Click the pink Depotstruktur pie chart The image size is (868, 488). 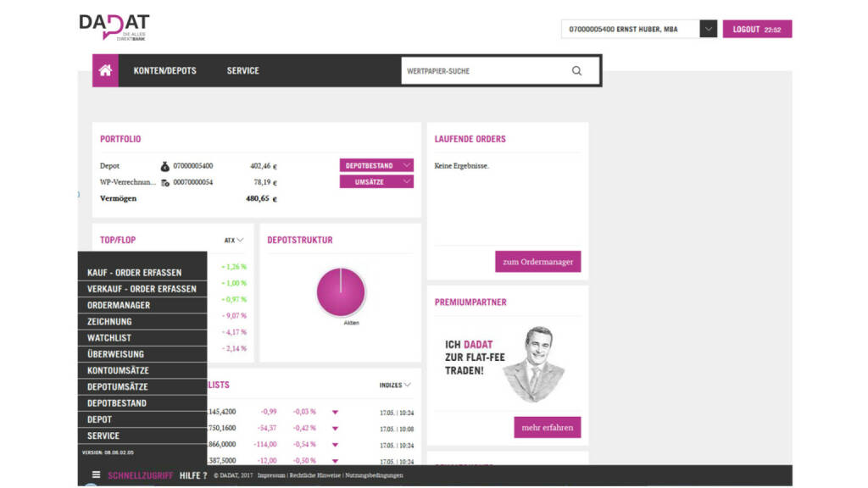340,292
